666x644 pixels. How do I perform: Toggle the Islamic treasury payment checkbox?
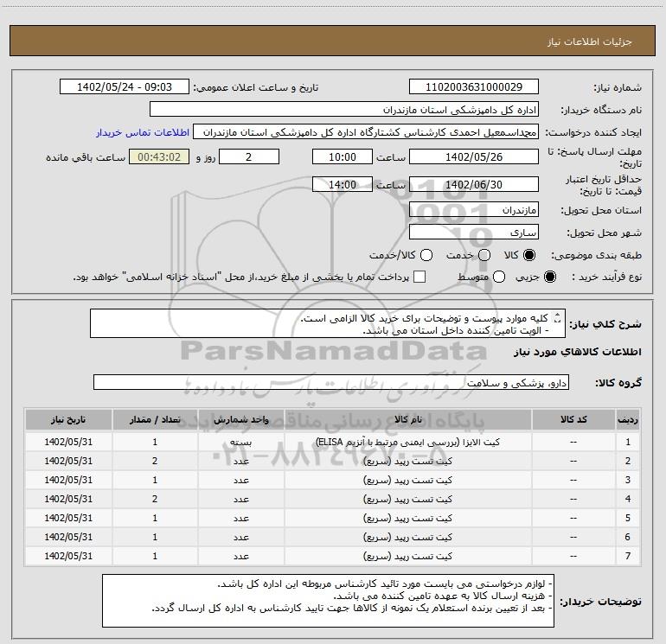pos(419,277)
